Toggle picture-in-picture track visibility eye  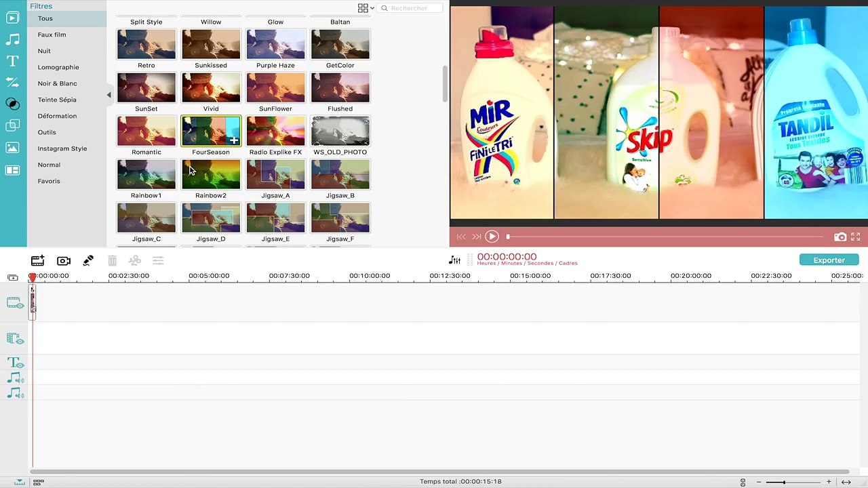coord(20,342)
